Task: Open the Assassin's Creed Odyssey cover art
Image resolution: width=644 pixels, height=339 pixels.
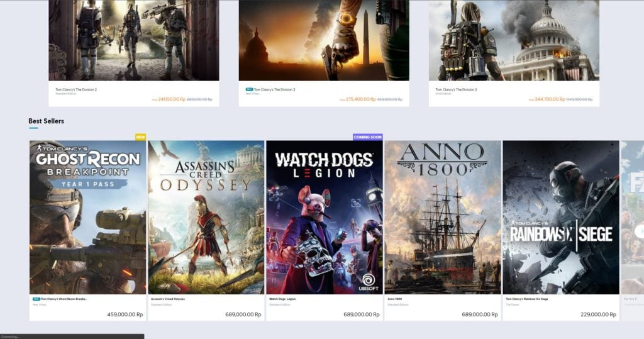Action: tap(206, 217)
